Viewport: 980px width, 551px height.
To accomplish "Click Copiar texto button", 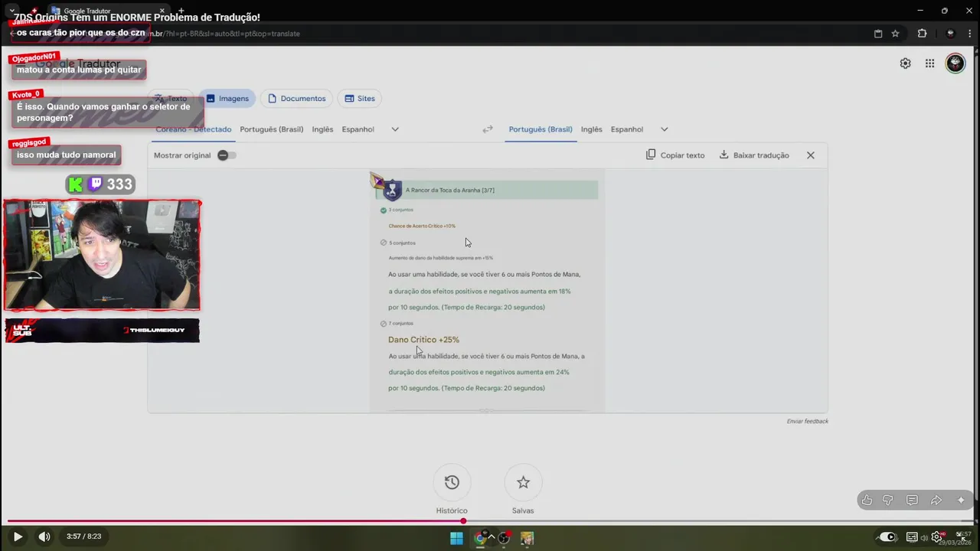I will [675, 155].
